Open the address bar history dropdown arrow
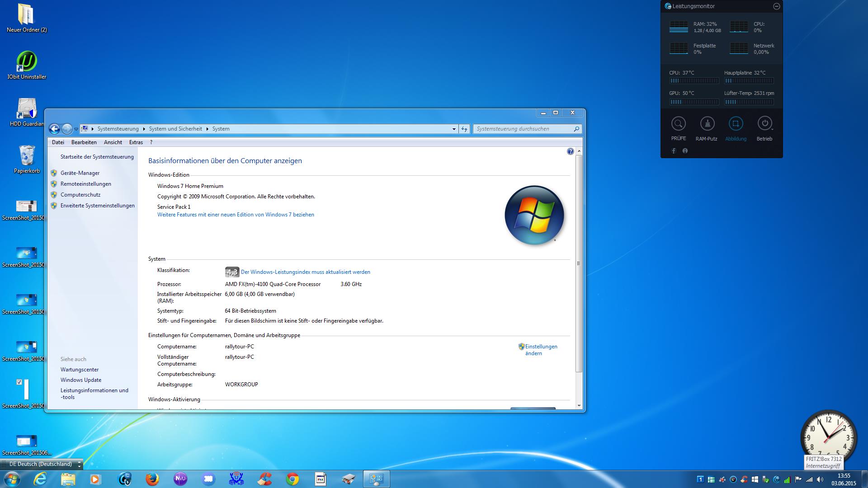This screenshot has height=488, width=868. 454,129
